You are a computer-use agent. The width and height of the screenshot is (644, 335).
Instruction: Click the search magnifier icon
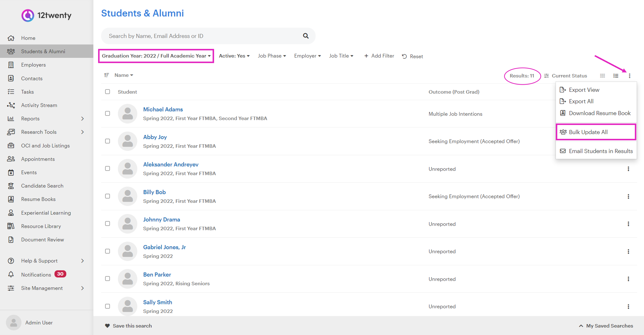[306, 36]
